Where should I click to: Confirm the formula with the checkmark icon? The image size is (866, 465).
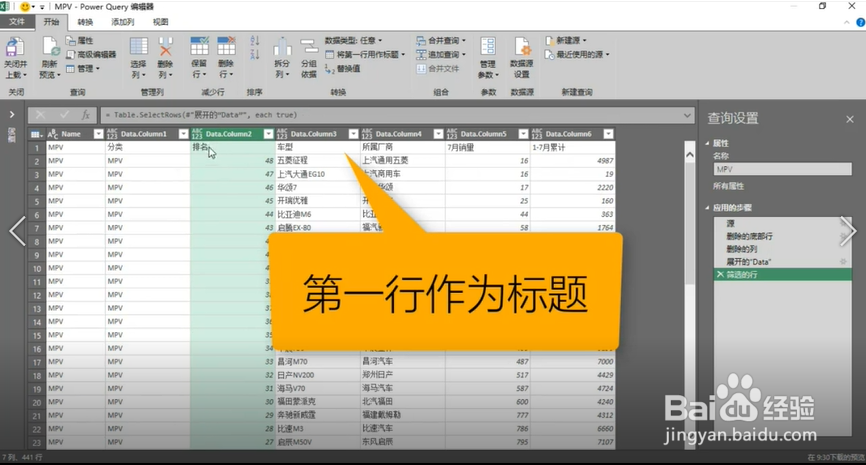point(65,115)
